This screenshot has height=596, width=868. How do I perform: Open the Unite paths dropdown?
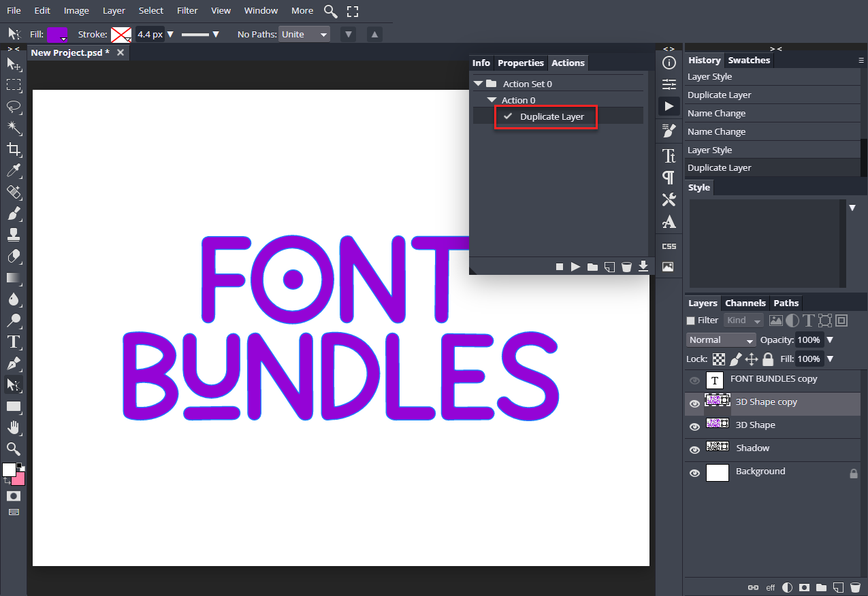(304, 34)
